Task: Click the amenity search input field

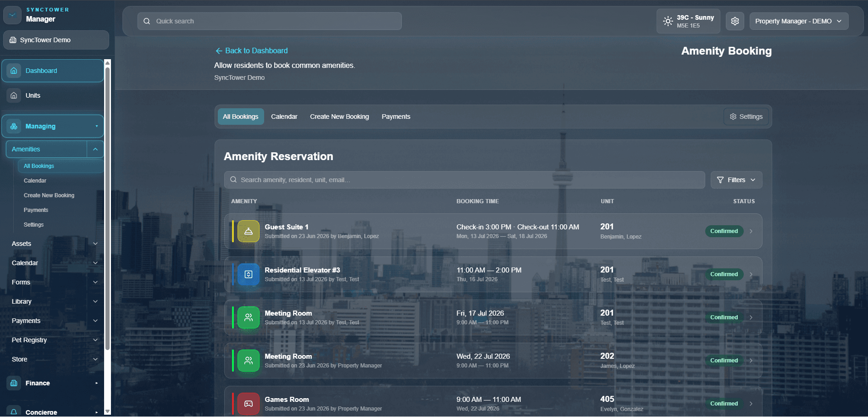Action: [464, 180]
